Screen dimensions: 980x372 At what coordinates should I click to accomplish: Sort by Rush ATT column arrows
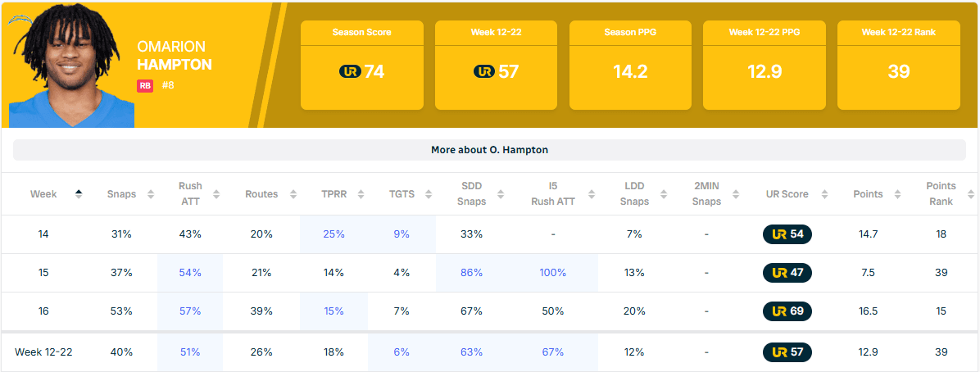[216, 194]
